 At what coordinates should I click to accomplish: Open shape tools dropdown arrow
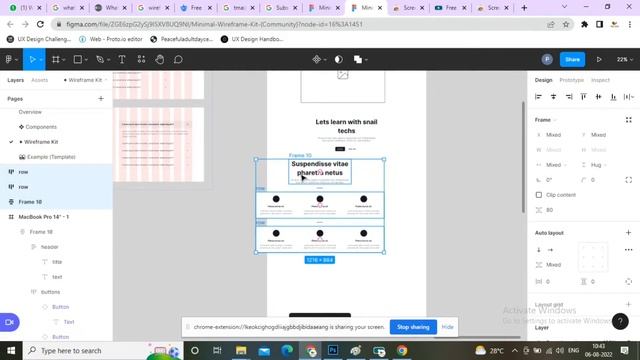coord(86,60)
